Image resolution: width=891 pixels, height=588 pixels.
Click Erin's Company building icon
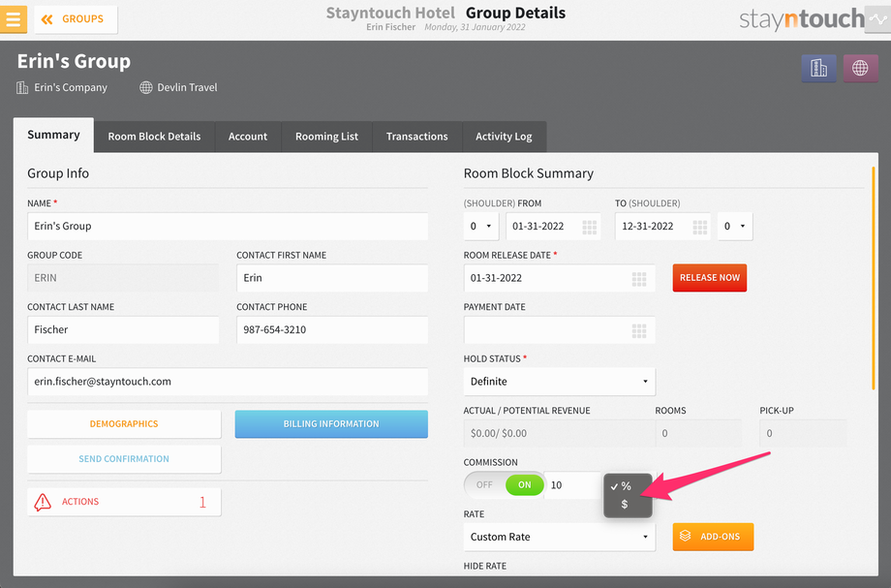click(x=22, y=87)
